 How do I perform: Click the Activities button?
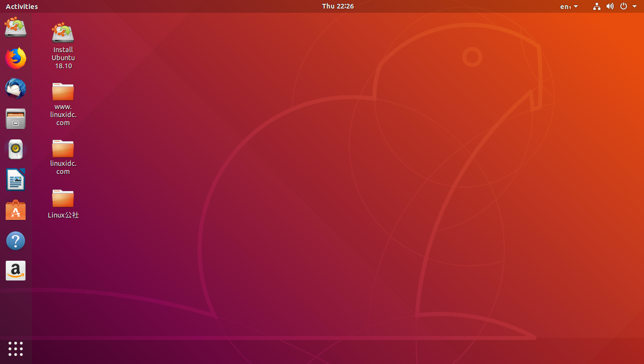click(22, 6)
